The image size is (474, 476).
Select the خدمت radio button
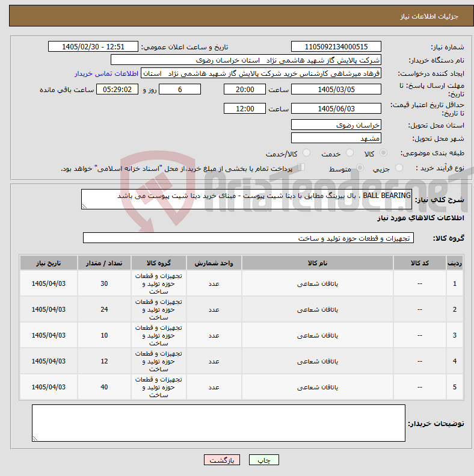[349, 153]
